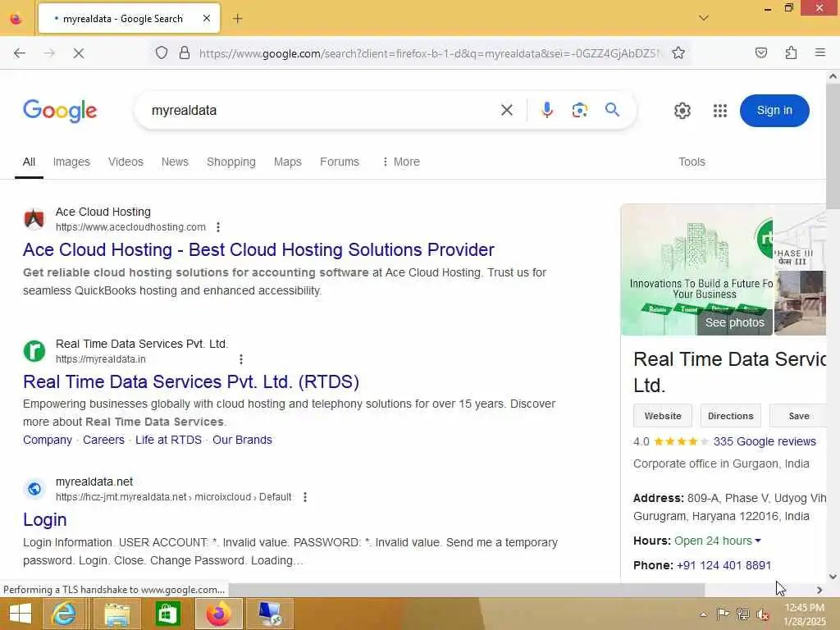Screen dimensions: 840x630
Task: Click the Firefox taskbar icon
Action: [x=218, y=614]
